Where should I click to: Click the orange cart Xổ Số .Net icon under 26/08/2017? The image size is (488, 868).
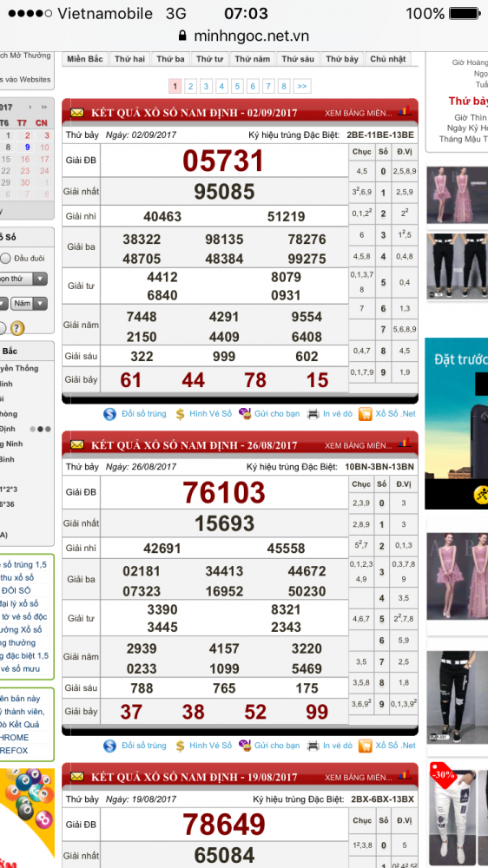point(365,746)
